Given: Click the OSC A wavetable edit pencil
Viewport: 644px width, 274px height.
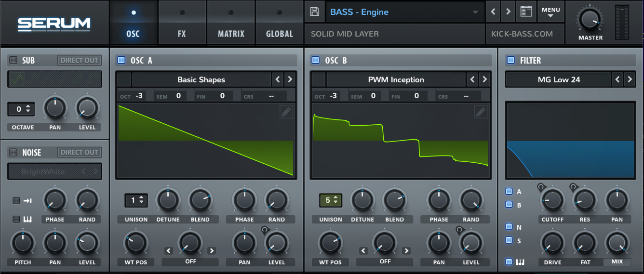Looking at the screenshot, I should 286,112.
